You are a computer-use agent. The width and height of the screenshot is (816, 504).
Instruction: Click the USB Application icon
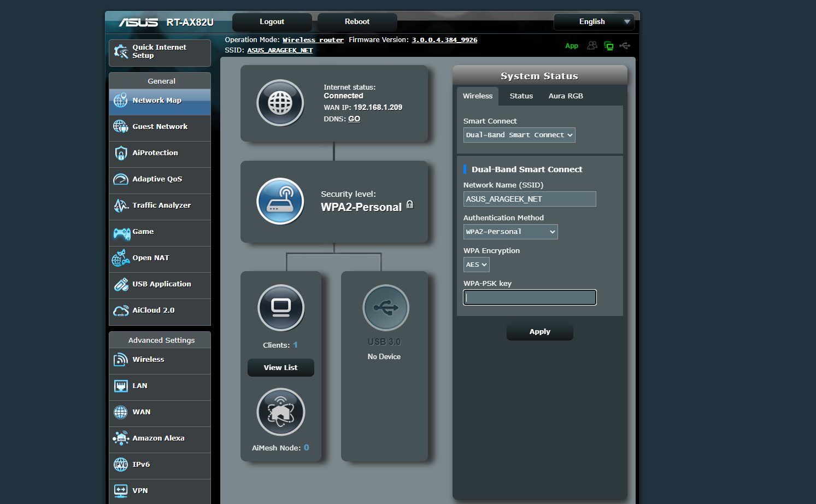pos(120,284)
